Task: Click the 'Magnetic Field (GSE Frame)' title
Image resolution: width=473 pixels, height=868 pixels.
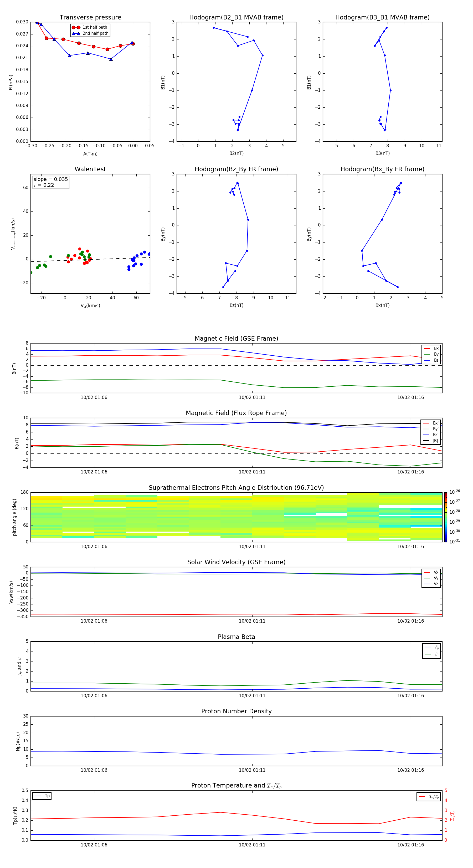Action: click(236, 339)
